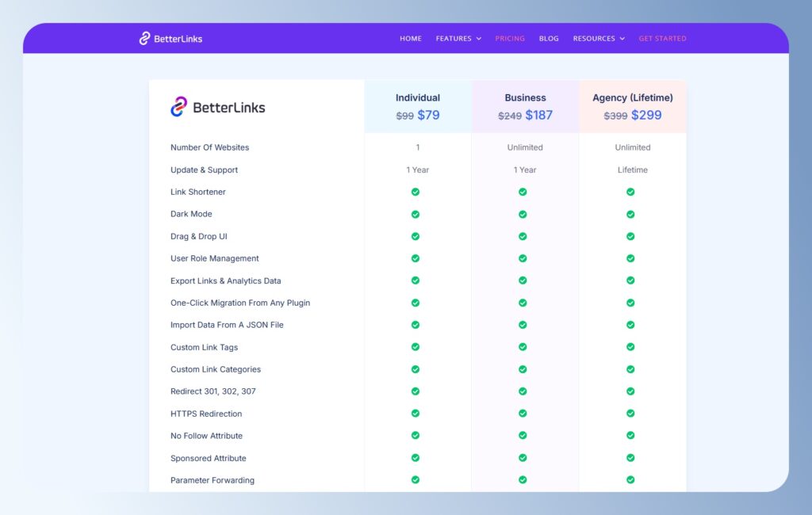
Task: Click the HTTPS Redirection checkmark under Individual
Action: click(x=415, y=413)
